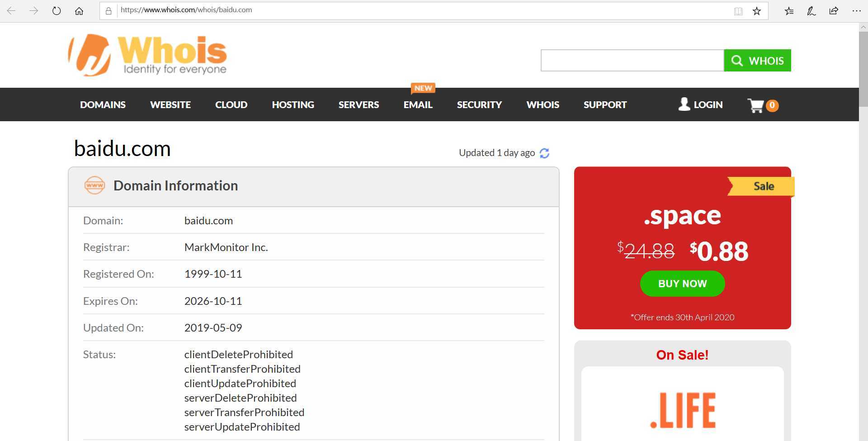Click the green WHOIS search button
The width and height of the screenshot is (868, 441).
pos(758,60)
